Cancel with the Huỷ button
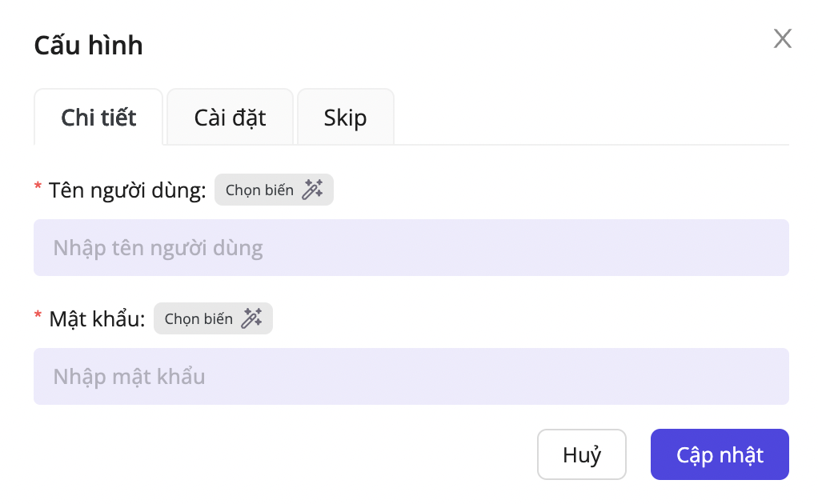Viewport: 818px width, 504px height. [x=581, y=455]
